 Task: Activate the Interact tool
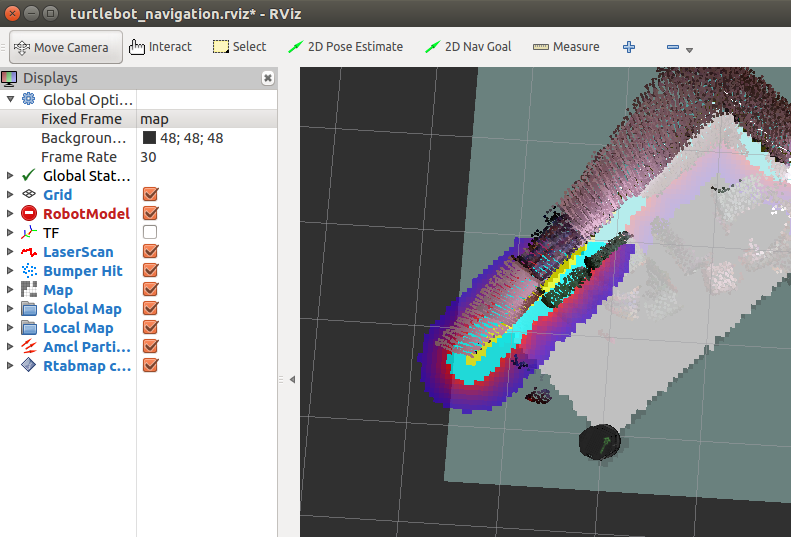click(x=160, y=47)
